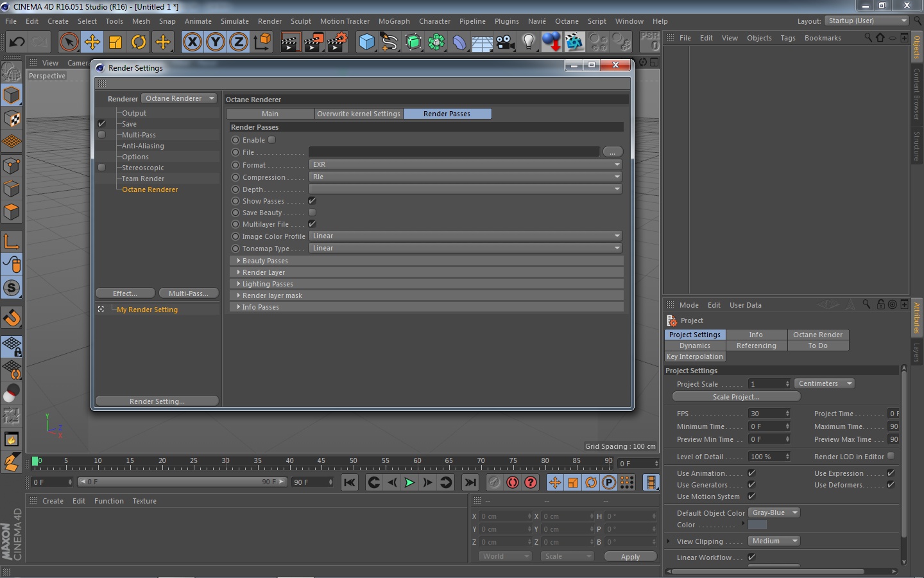Open the Dynamics tab in Project attributes
Image resolution: width=924 pixels, height=578 pixels.
tap(695, 346)
